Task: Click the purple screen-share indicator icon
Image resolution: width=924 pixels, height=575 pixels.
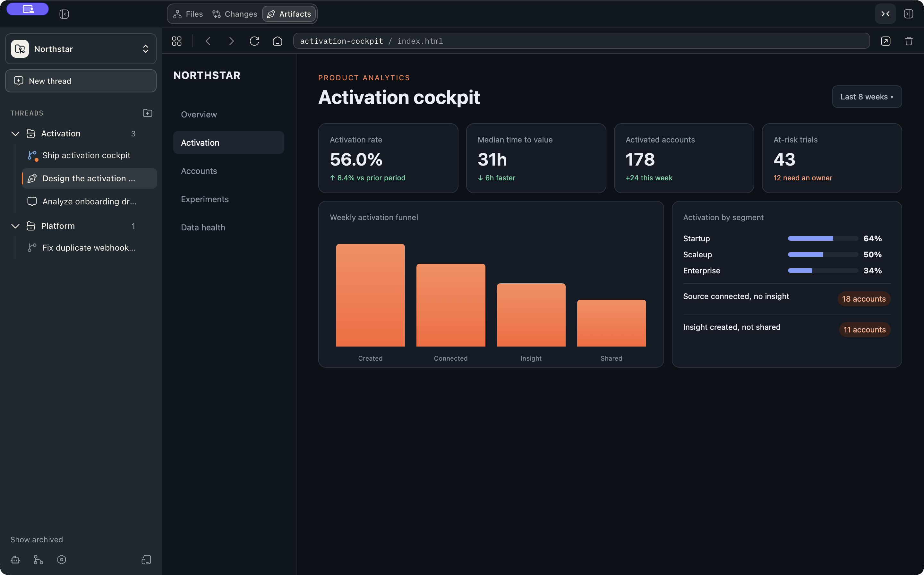Action: pos(28,9)
